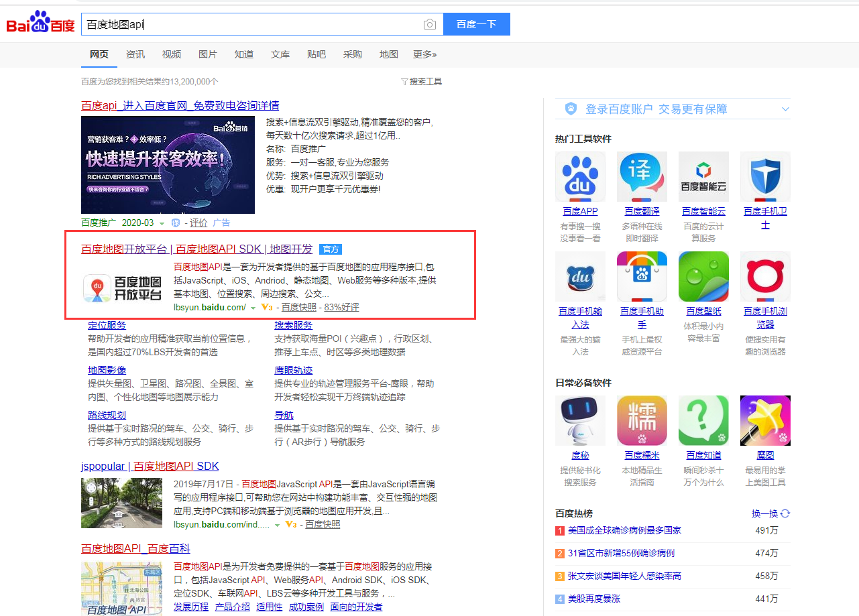Open the 百度翻译 app icon

[642, 177]
